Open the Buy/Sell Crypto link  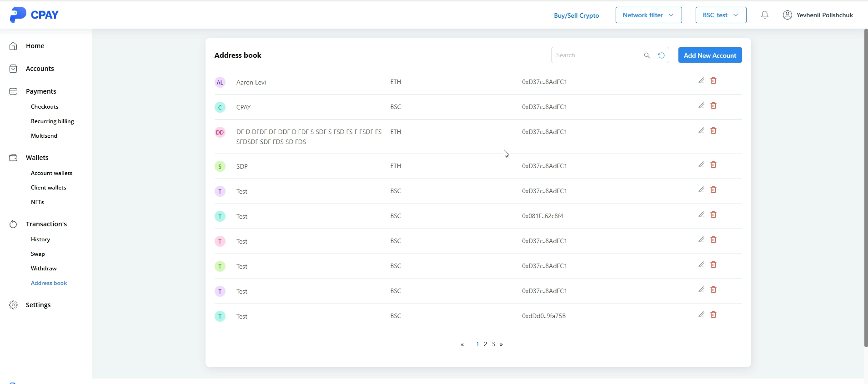tap(576, 15)
